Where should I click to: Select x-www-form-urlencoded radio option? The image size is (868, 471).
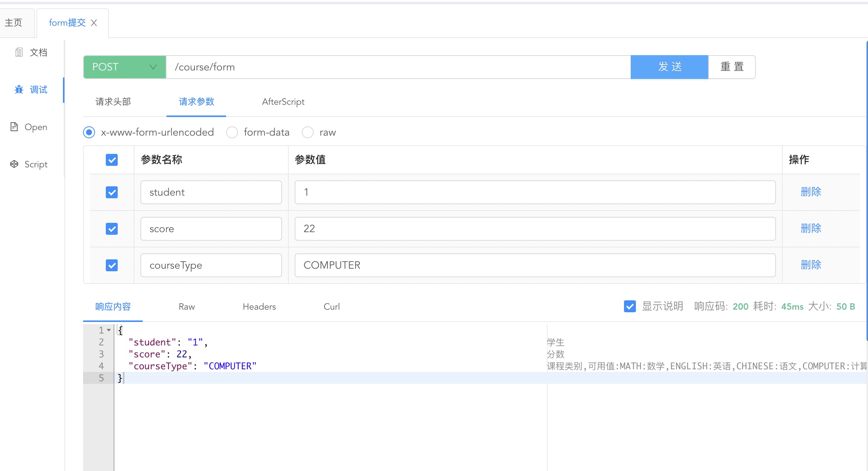coord(89,132)
